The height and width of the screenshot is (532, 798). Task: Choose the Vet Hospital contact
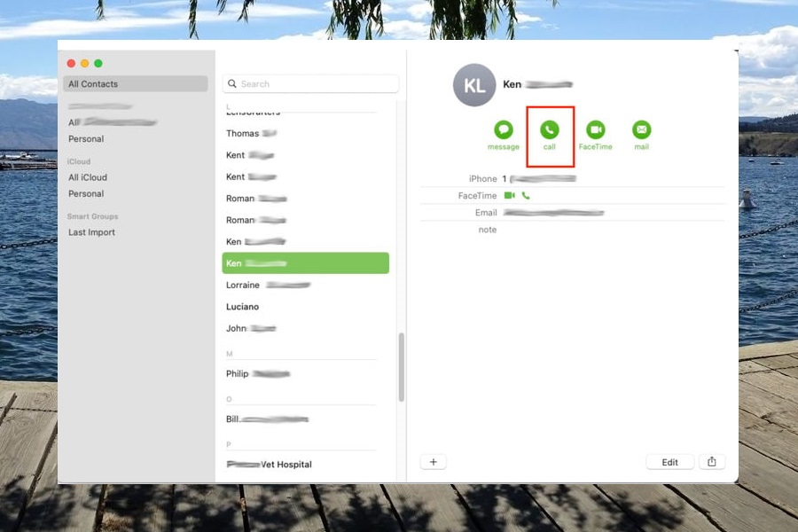coord(270,465)
